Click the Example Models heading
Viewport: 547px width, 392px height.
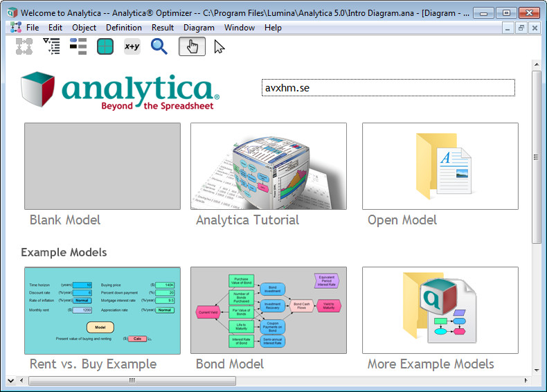tap(64, 252)
